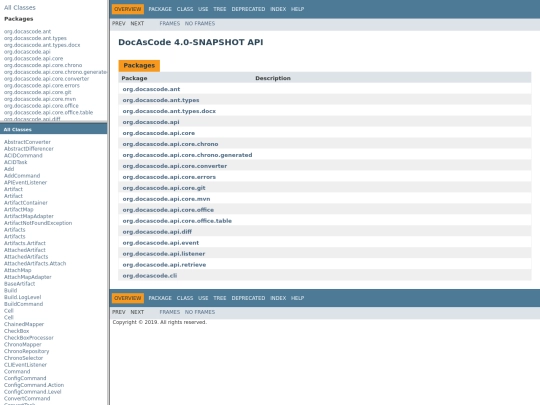Open org.docascode.api.retrieve in packages table
Viewport: 540px width, 405px height.
[164, 265]
